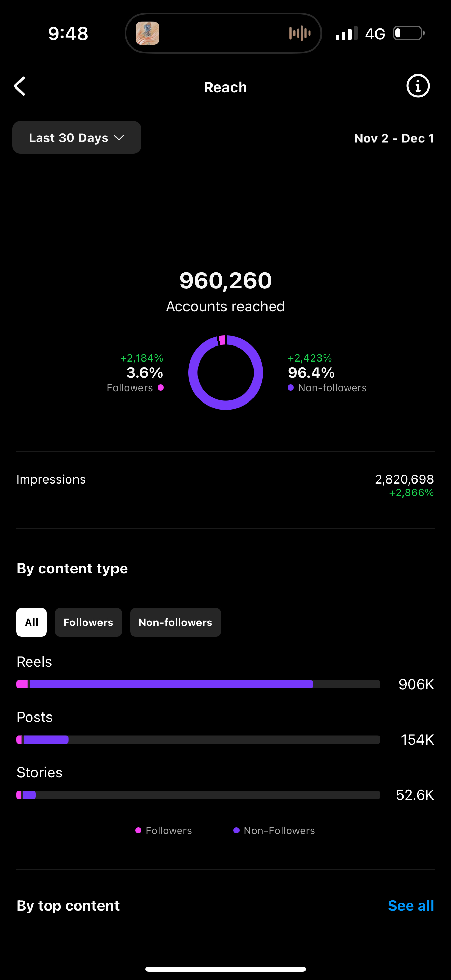Open See all top content
Screen dimensions: 451x980
point(411,906)
